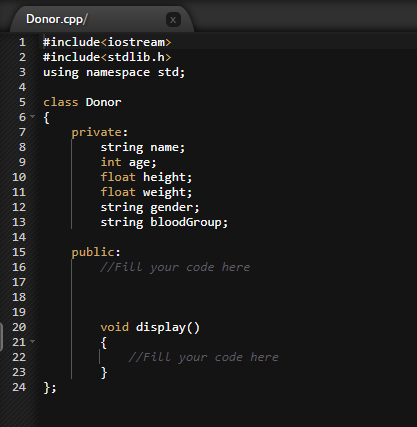The image size is (417, 427).
Task: Click on 'string name;' line
Action: pos(143,147)
